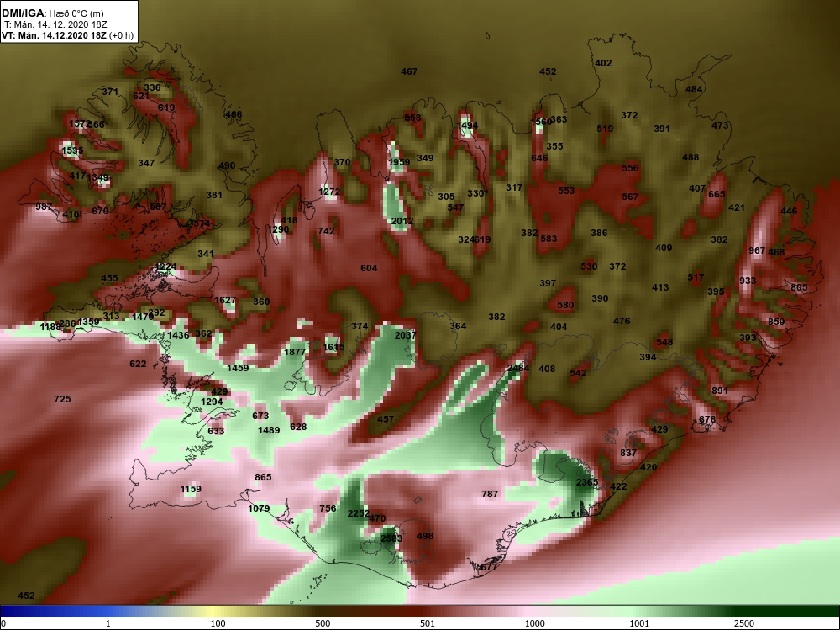Click map value 1560
Viewport: 840px width, 630px height.
point(540,122)
